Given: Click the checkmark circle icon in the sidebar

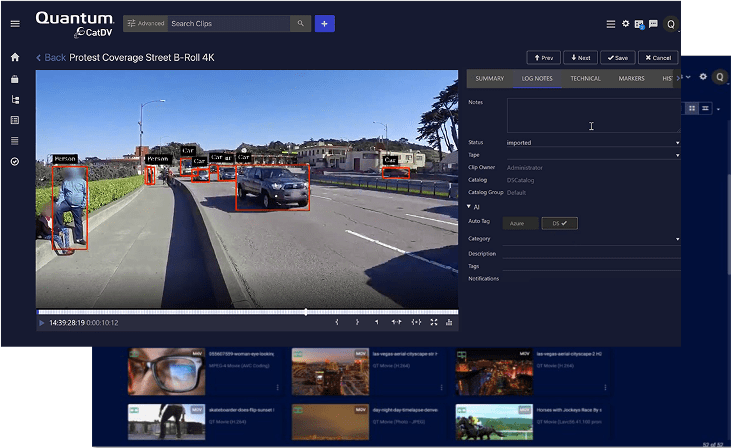Looking at the screenshot, I should point(15,161).
